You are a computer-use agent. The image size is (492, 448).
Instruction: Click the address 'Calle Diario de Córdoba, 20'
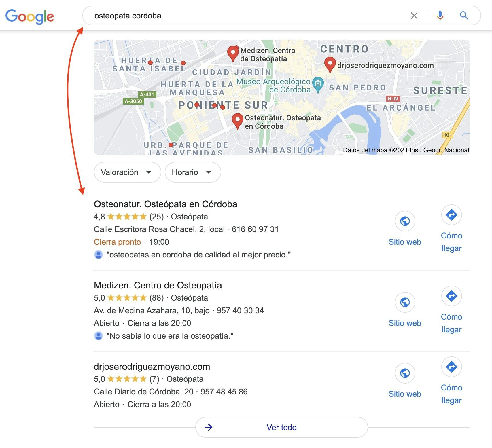coord(143,392)
